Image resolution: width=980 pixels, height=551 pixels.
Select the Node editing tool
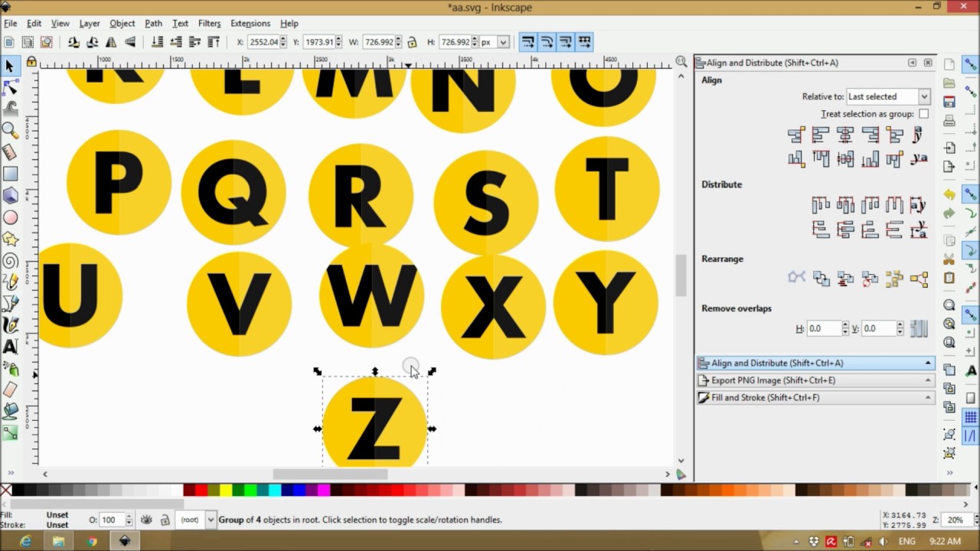point(10,87)
